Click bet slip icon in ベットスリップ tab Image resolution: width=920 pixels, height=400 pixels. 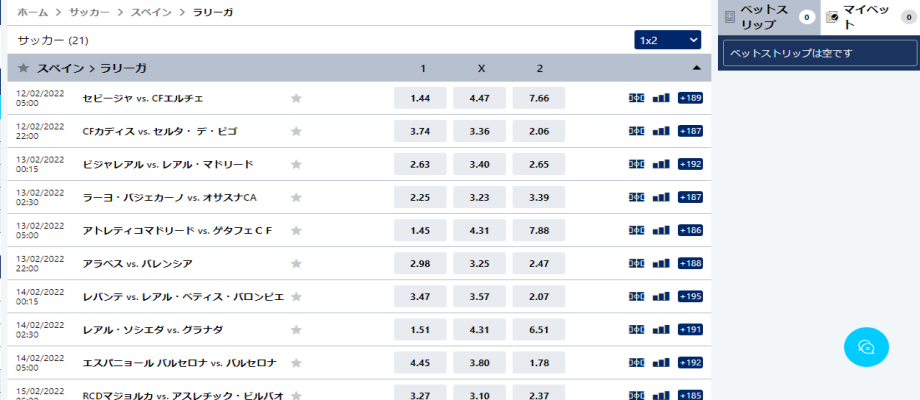[730, 17]
